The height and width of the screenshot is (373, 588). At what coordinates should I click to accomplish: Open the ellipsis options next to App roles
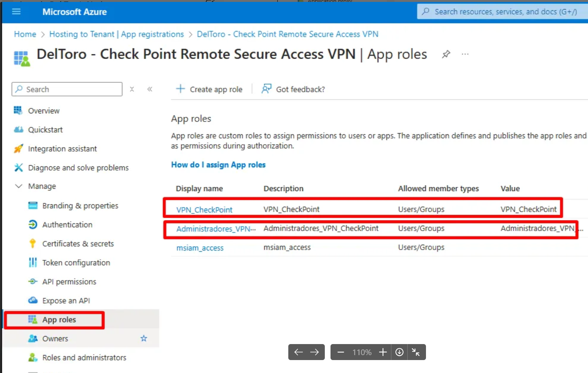click(x=464, y=54)
